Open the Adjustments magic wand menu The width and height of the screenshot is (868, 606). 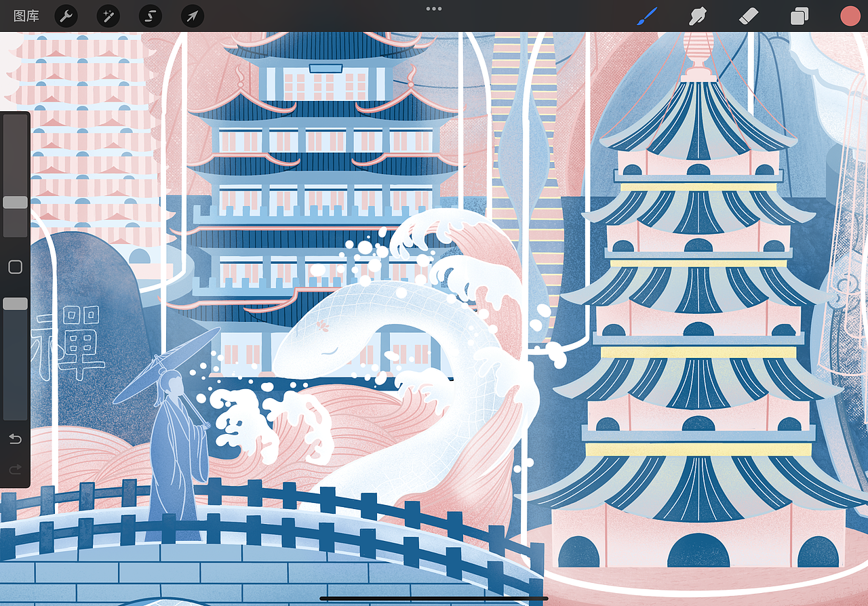click(x=108, y=16)
